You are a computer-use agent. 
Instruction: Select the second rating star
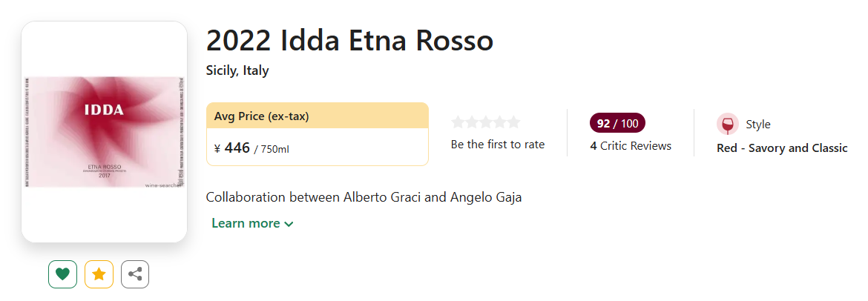472,122
